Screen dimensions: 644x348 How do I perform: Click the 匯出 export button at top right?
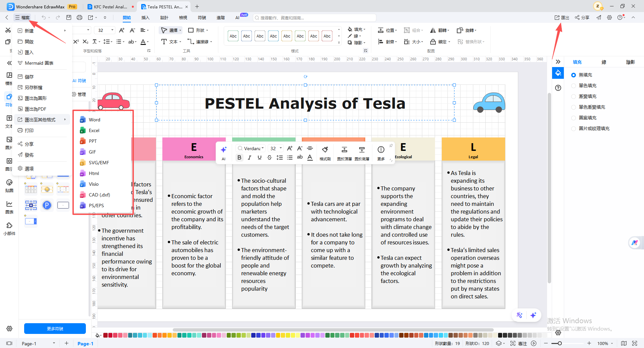[x=562, y=17]
